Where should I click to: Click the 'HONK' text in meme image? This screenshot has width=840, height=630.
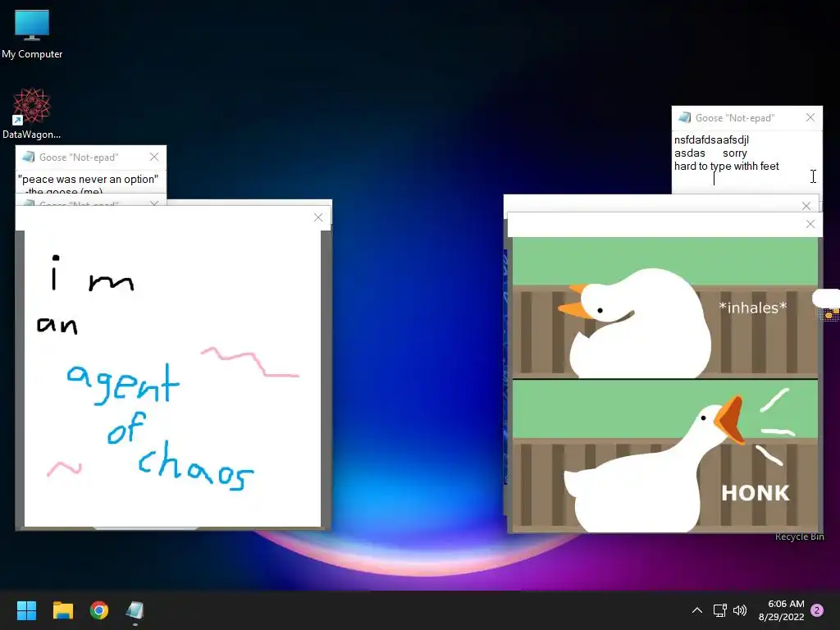coord(756,493)
